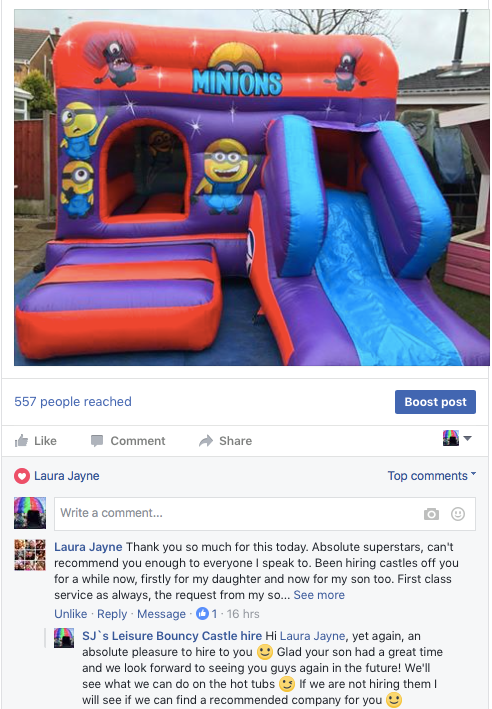Open the 557 people reached link
The height and width of the screenshot is (709, 492).
coord(73,402)
